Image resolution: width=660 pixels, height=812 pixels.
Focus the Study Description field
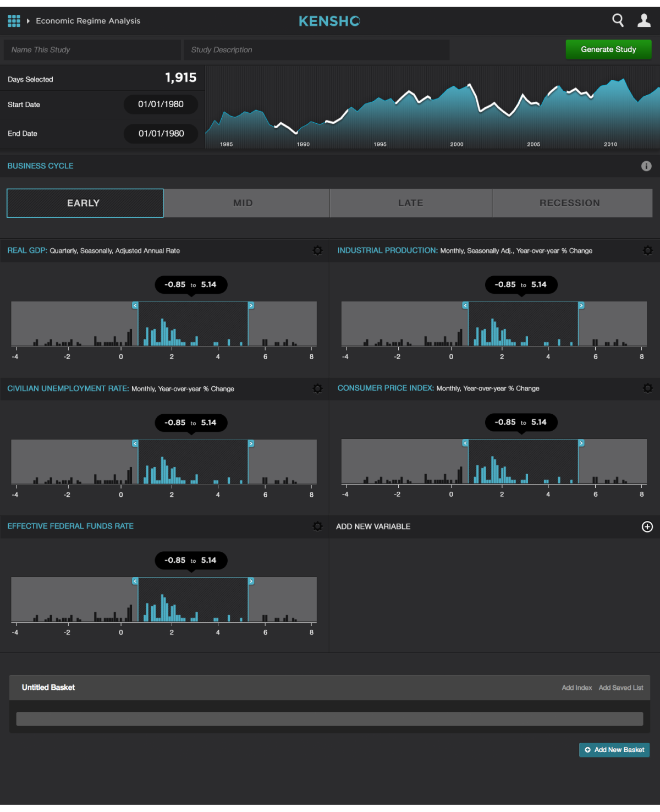click(x=317, y=50)
